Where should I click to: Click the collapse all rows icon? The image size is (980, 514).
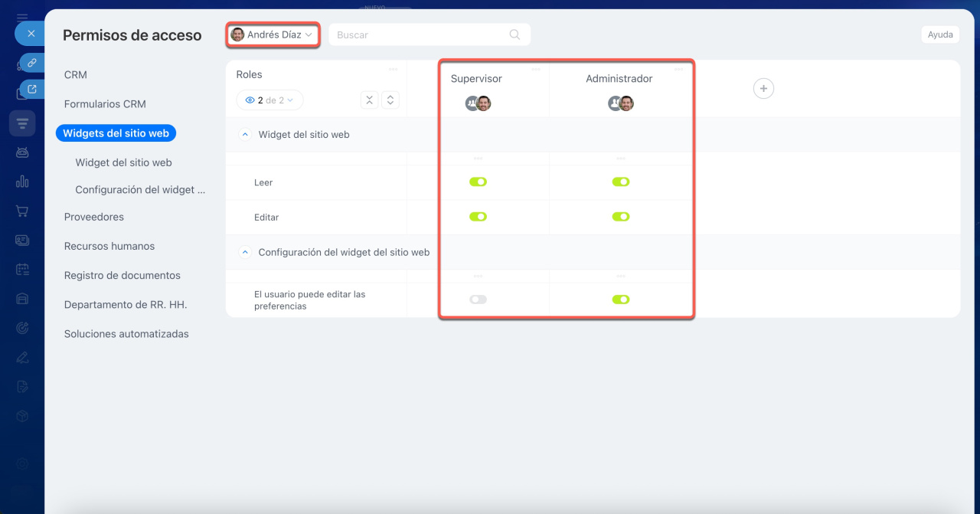(369, 100)
